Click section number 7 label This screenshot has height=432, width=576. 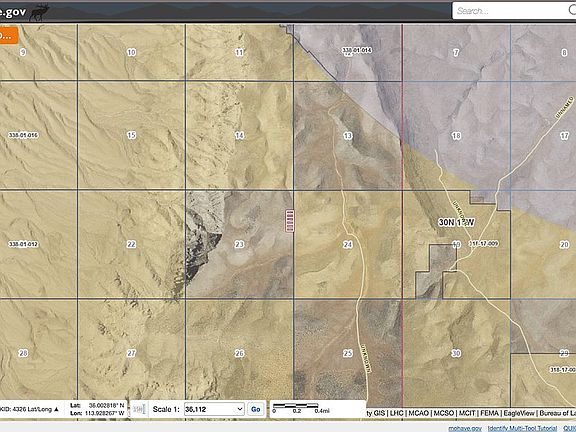(x=456, y=53)
